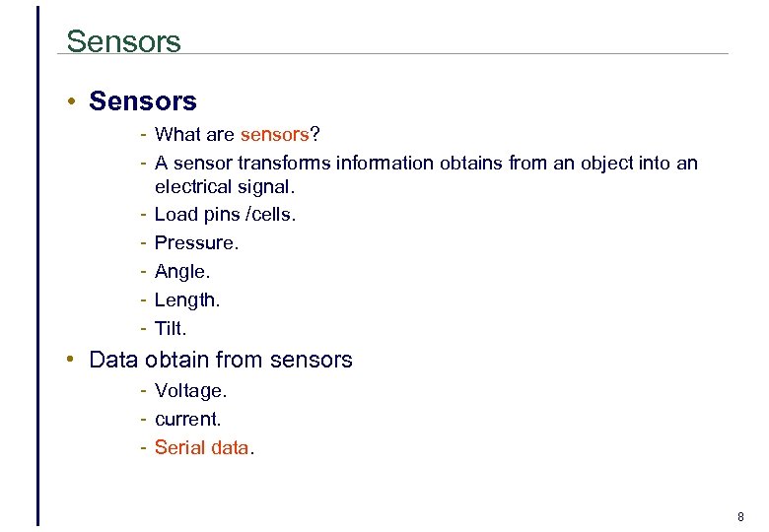Click the orange bullet before bold "Sensors"
The height and width of the screenshot is (532, 769).
(x=73, y=101)
